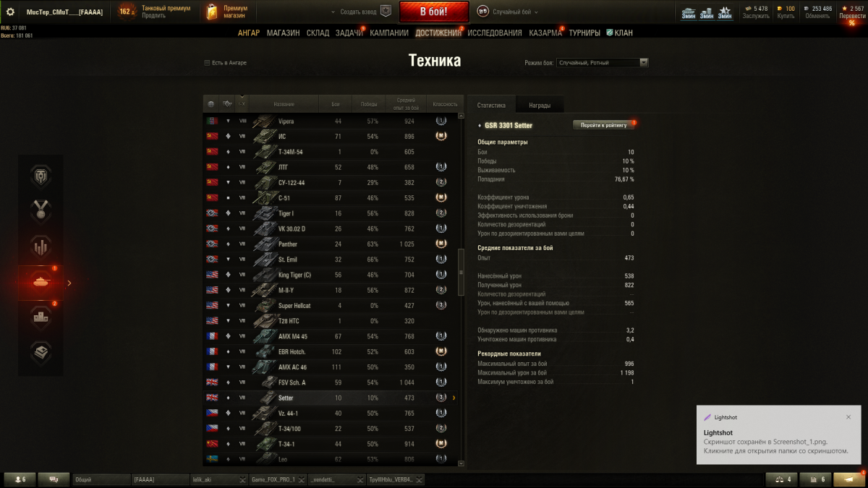The image size is (868, 488).
Task: Open the 'ИССЛЕДОВАНИЯ' menu item
Action: [x=495, y=33]
